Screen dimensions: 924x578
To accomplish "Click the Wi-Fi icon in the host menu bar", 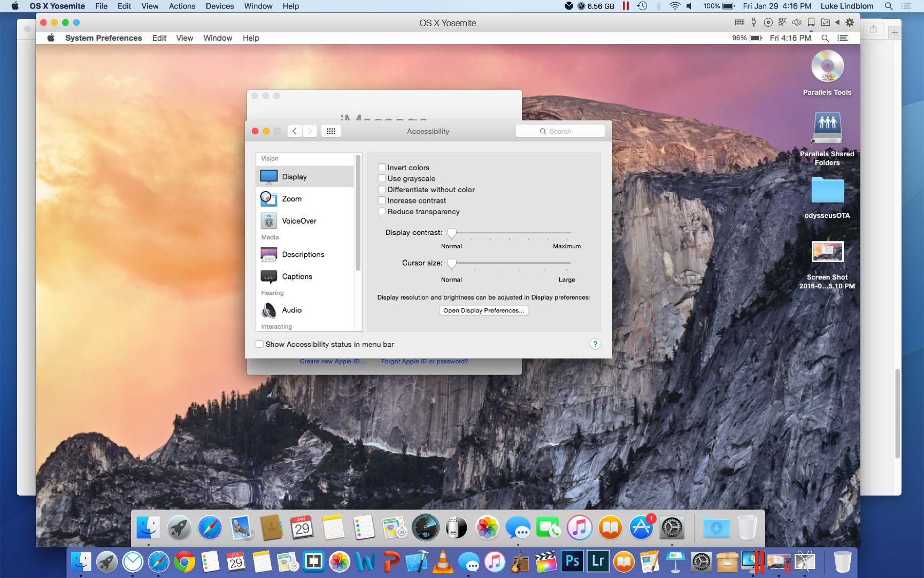I will 675,6.
